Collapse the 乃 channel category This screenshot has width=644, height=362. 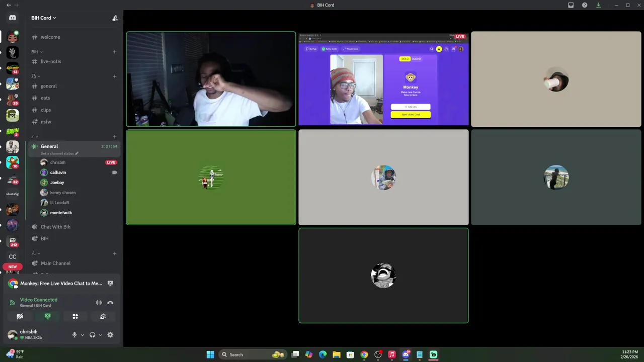[36, 76]
